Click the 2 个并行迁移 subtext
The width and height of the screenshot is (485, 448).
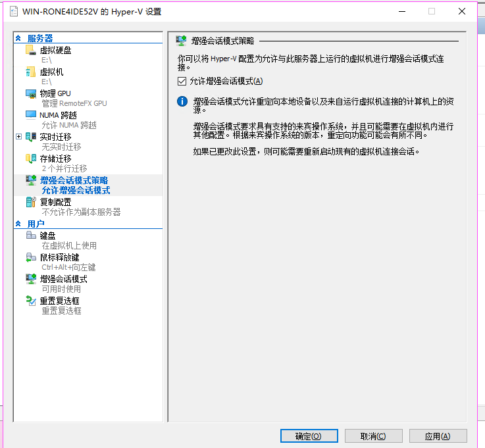coord(64,168)
